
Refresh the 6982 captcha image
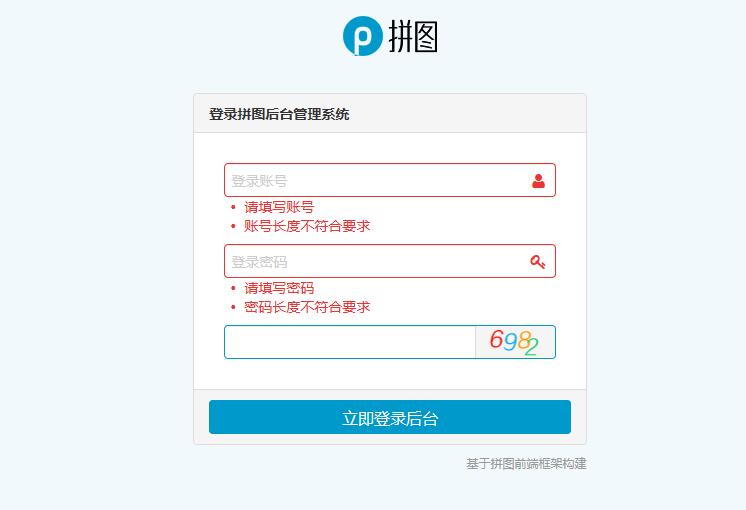point(515,342)
